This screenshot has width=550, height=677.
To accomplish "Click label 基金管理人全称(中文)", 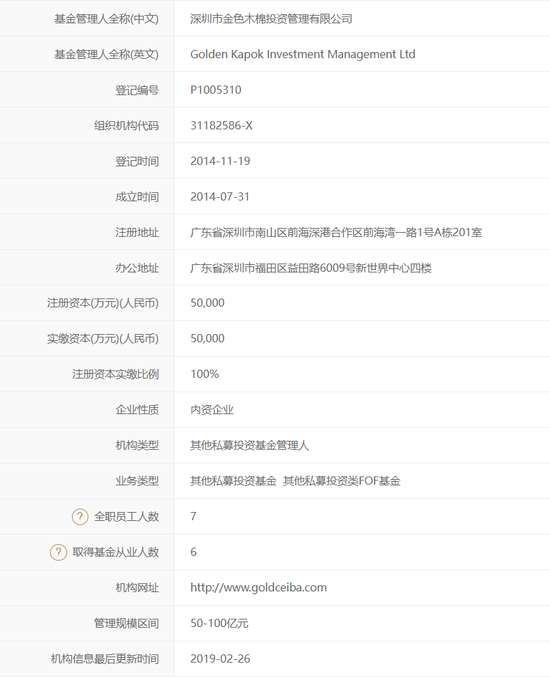I will click(x=106, y=19).
